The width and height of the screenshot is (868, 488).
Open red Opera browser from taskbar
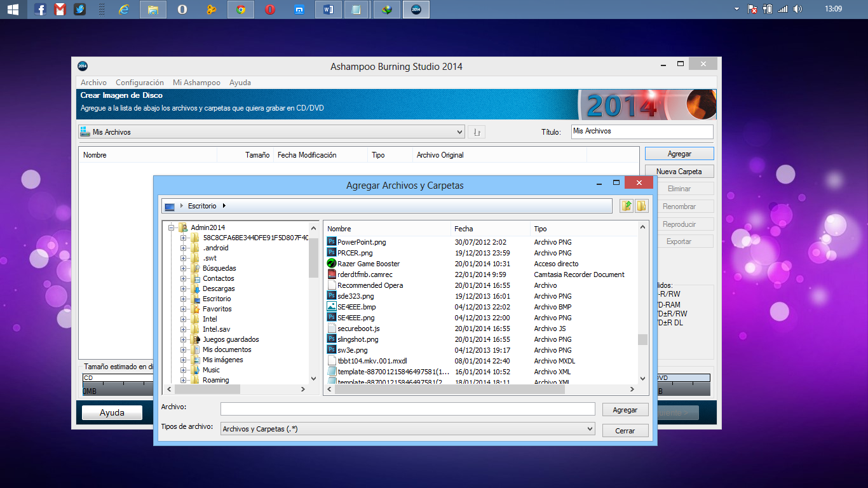[270, 10]
